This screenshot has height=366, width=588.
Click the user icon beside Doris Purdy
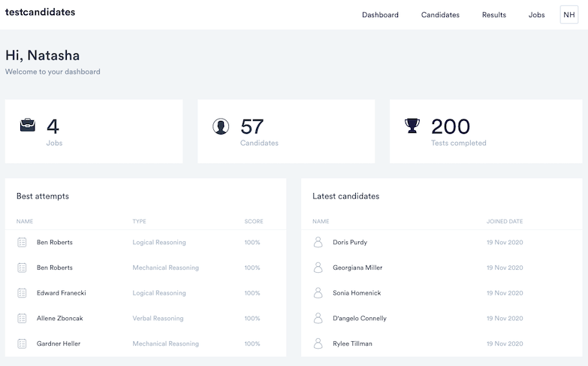tap(318, 242)
